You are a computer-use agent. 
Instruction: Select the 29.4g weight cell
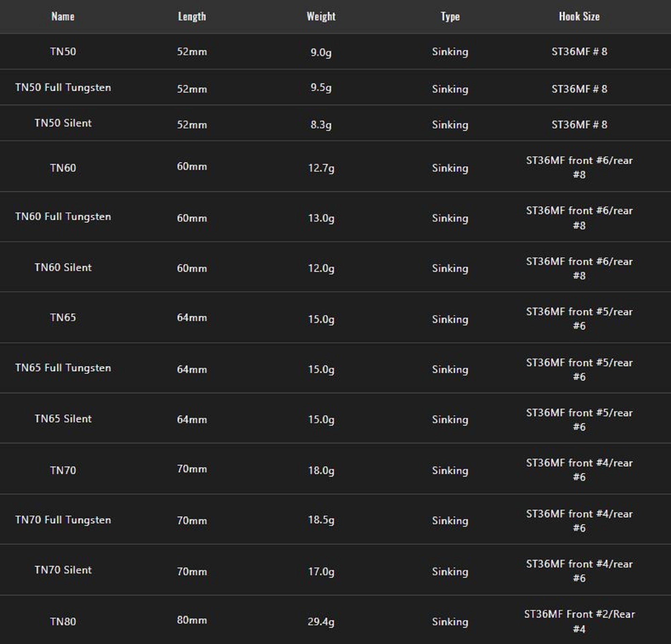(x=321, y=622)
